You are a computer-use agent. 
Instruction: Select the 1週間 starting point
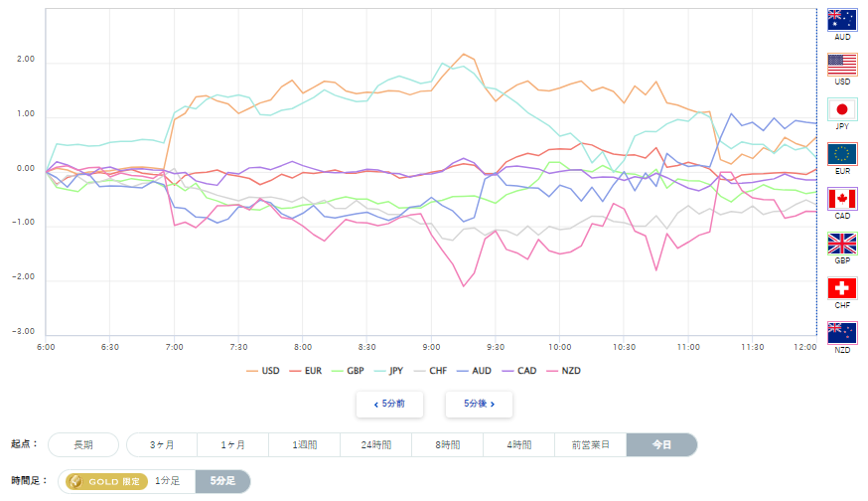[305, 445]
